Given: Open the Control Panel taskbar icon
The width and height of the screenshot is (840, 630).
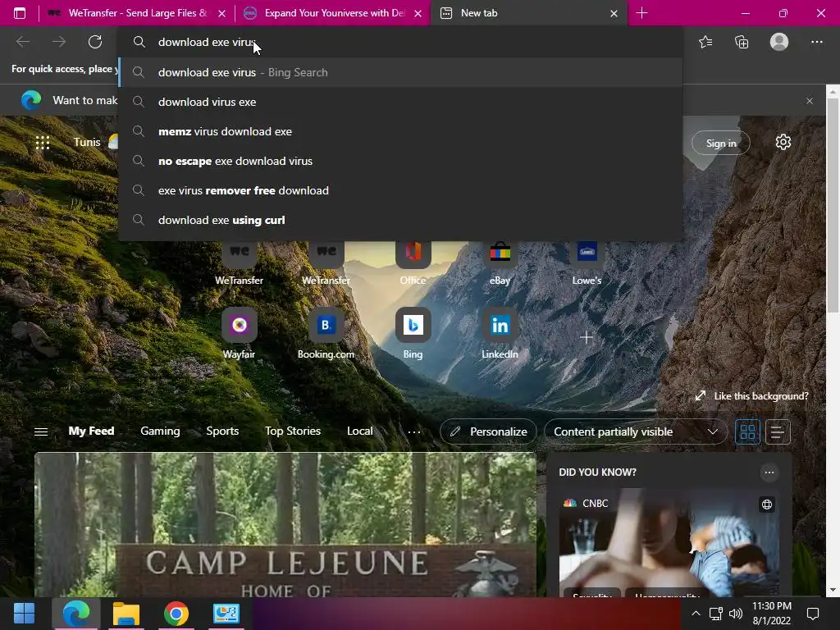Looking at the screenshot, I should pos(226,614).
